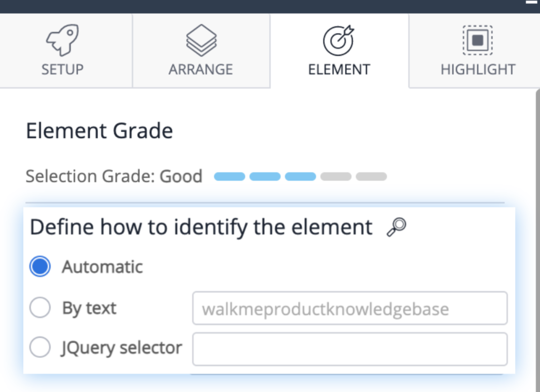Select the rocket Setup icon

(62, 40)
